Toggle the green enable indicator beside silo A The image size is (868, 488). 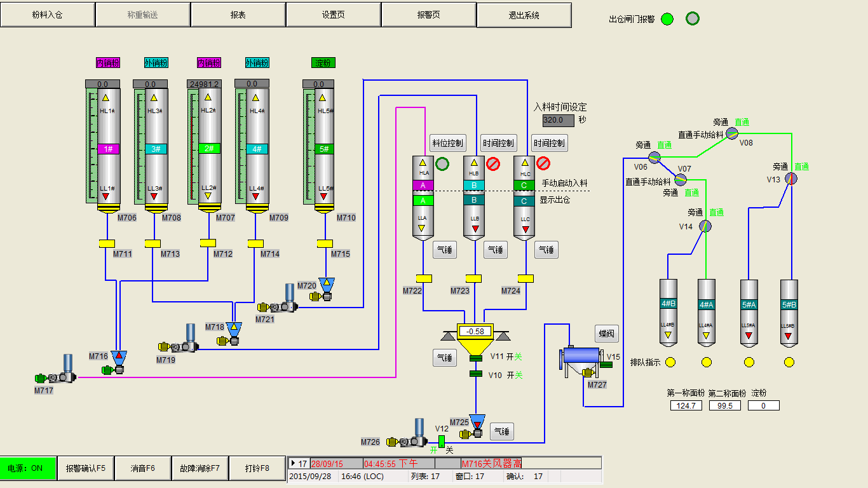click(x=442, y=164)
